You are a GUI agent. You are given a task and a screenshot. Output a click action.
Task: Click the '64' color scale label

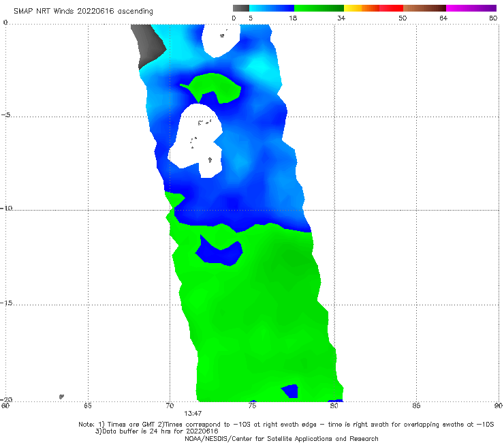tap(443, 18)
